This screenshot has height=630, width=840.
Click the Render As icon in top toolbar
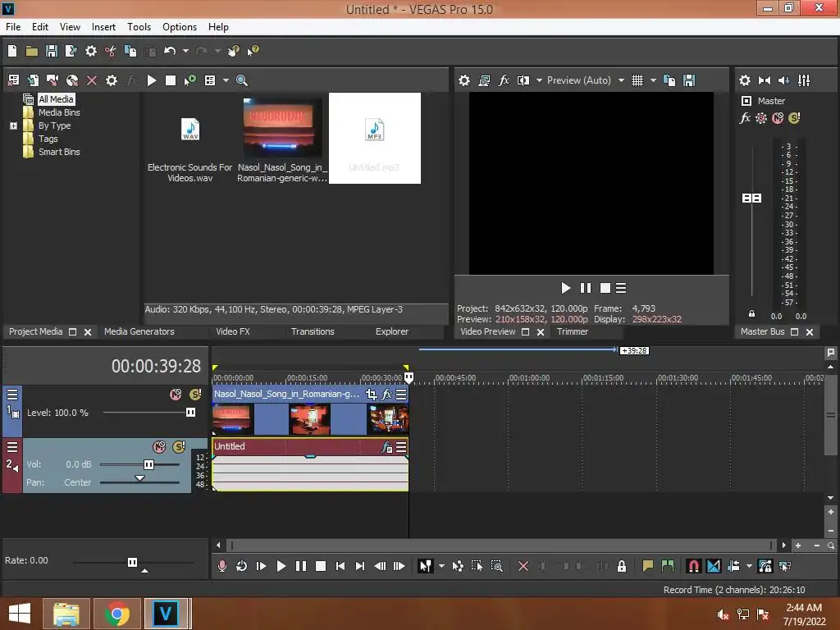(71, 51)
